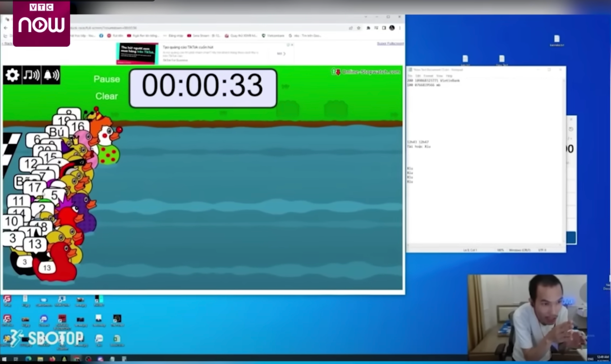Bookmark this page with the star icon
This screenshot has height=364, width=611.
coord(358,28)
